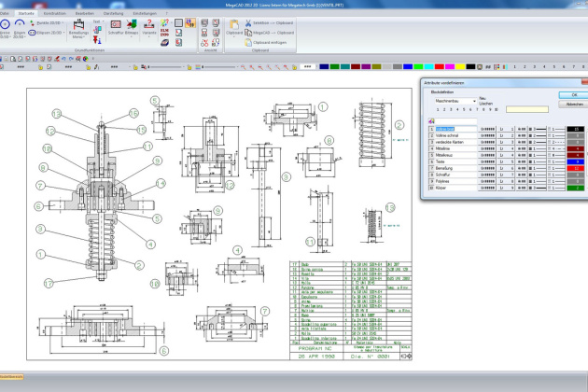Switch to the Konstruktion tab
This screenshot has height=392, width=588.
click(54, 14)
